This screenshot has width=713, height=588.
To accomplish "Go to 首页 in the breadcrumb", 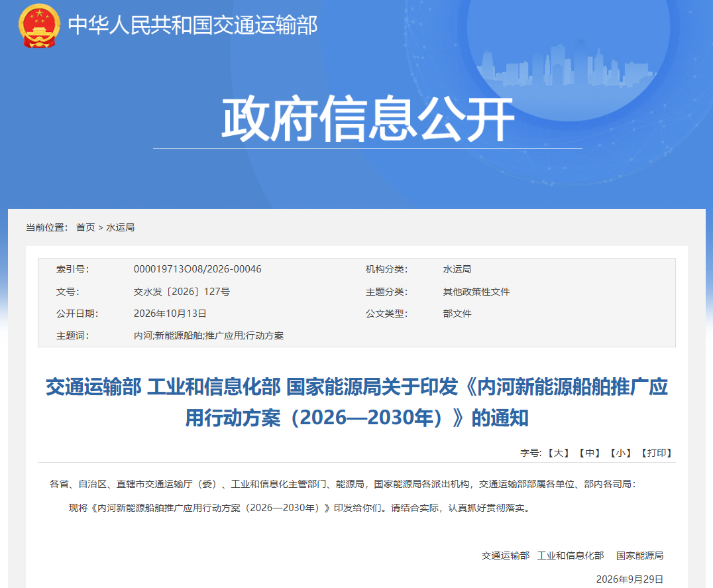I will pos(85,227).
